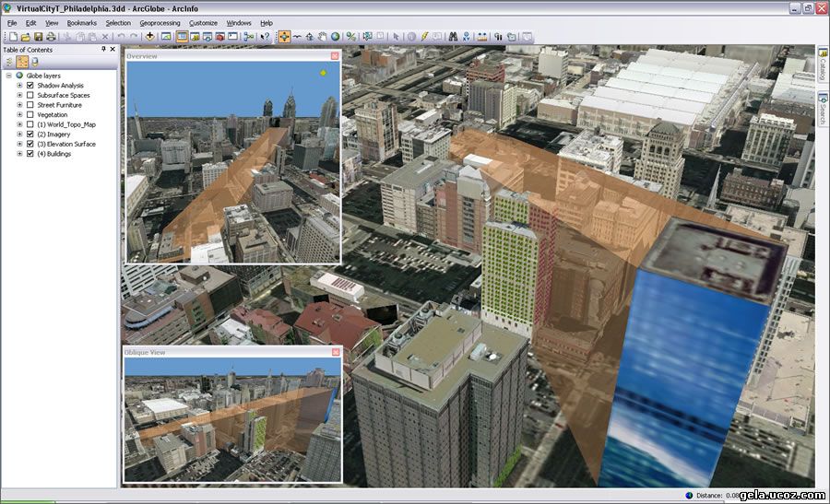Expand the Elevation Surface layer
Image resolution: width=830 pixels, height=504 pixels.
tap(19, 144)
